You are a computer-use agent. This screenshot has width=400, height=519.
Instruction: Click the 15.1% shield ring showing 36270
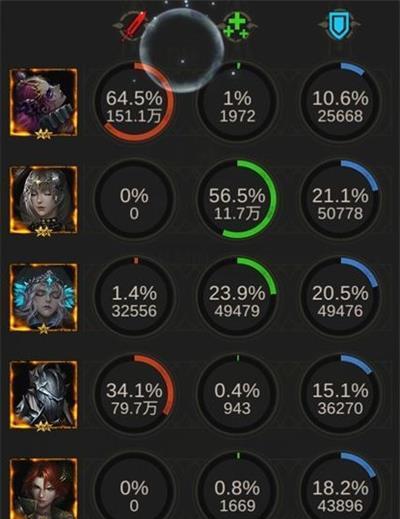point(340,395)
